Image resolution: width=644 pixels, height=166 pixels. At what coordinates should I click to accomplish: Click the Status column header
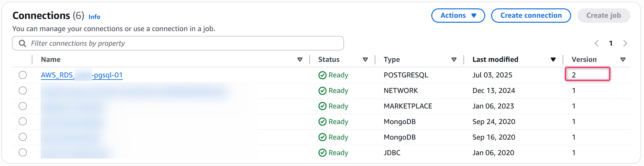tap(329, 59)
